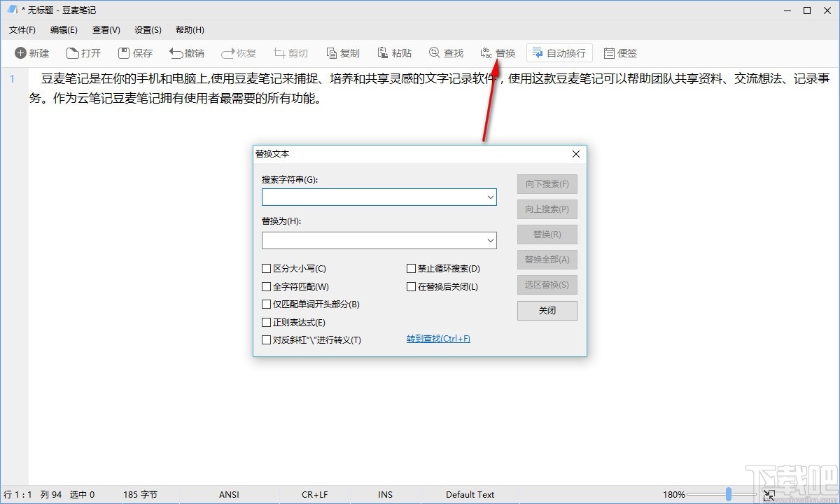Open a file using the 打开 icon
This screenshot has width=840, height=504.
tap(83, 52)
